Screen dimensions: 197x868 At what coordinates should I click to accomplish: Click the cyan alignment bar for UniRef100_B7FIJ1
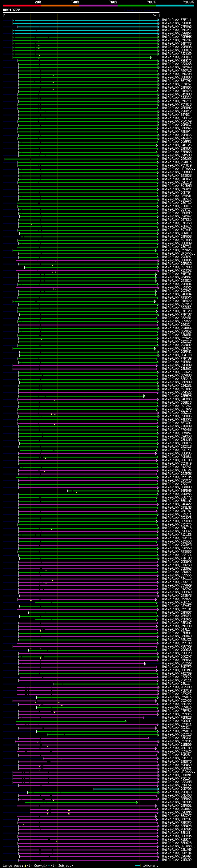[86, 20]
